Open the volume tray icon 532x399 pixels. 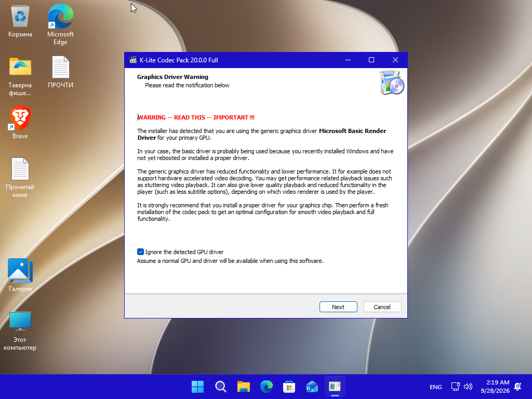pos(468,387)
